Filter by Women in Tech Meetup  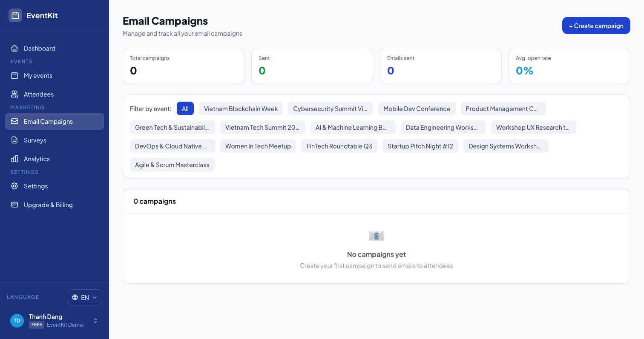coord(258,146)
